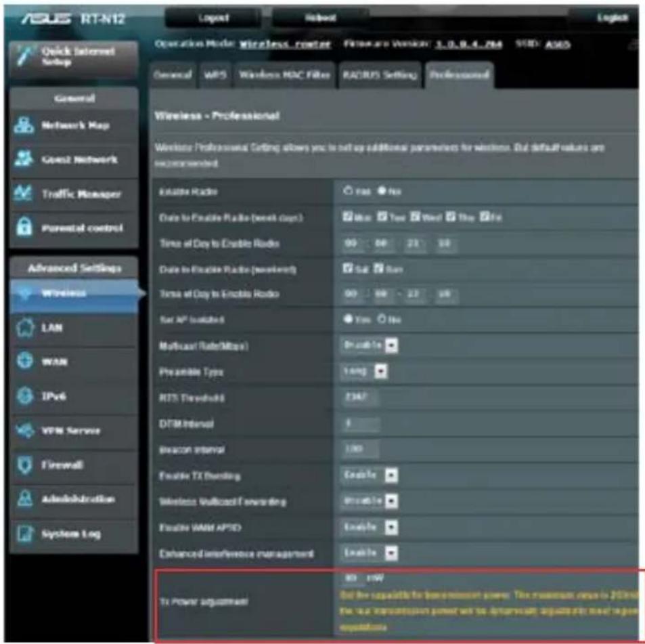The width and height of the screenshot is (645, 644).
Task: Toggle the Thu weekday checkbox
Action: point(451,217)
